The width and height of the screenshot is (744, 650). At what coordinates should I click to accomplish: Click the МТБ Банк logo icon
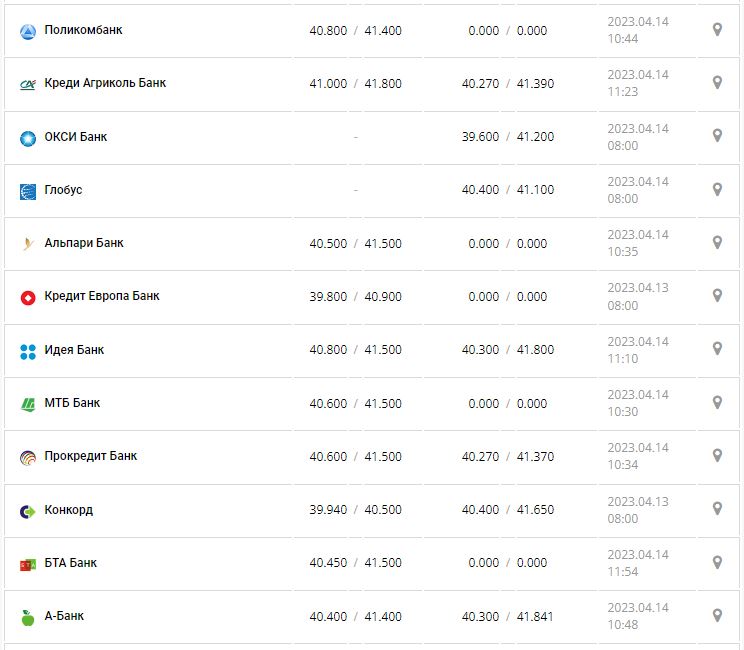coord(28,404)
